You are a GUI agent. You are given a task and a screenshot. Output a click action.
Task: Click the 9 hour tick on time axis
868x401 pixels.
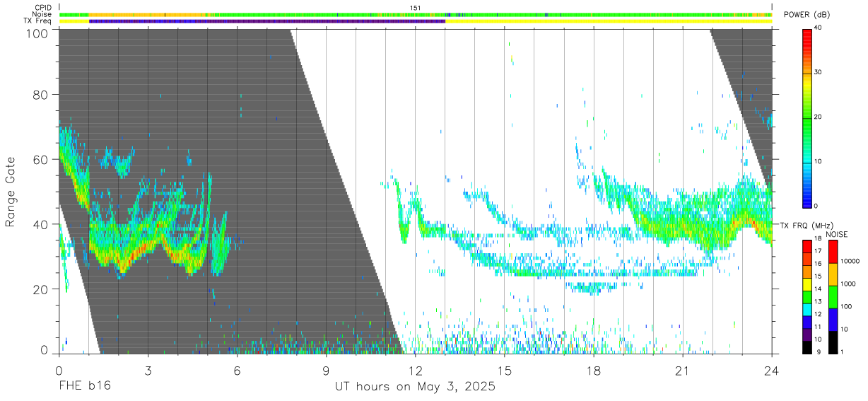(x=326, y=371)
